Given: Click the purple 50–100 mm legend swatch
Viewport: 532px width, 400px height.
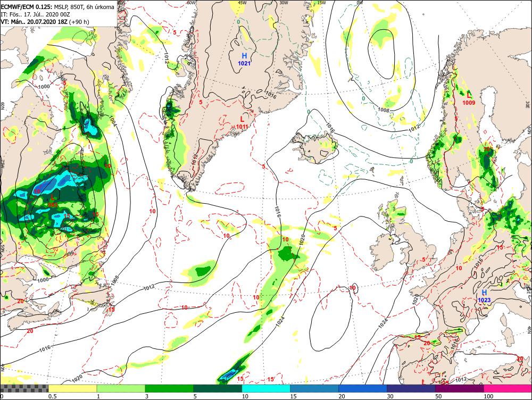Looking at the screenshot, I should coord(460,388).
